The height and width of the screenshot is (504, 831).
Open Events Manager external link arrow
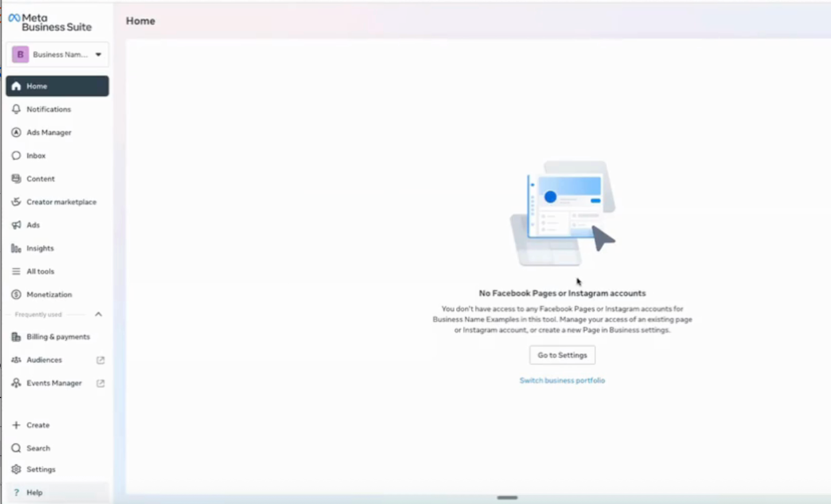[101, 383]
